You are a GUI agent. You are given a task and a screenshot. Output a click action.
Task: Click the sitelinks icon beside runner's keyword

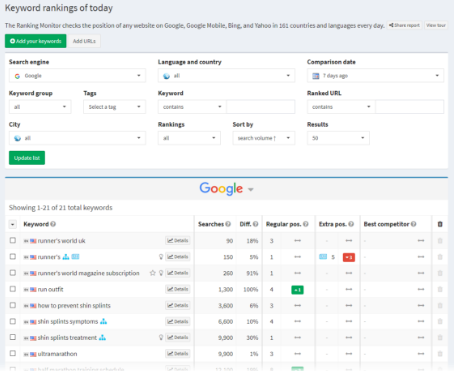pyautogui.click(x=66, y=257)
